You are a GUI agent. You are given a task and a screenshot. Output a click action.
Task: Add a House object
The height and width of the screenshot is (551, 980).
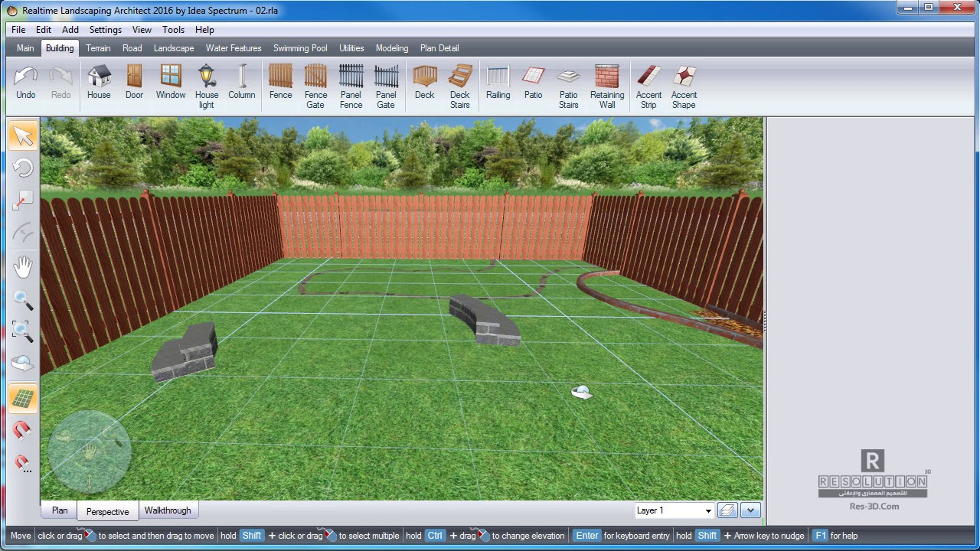99,83
